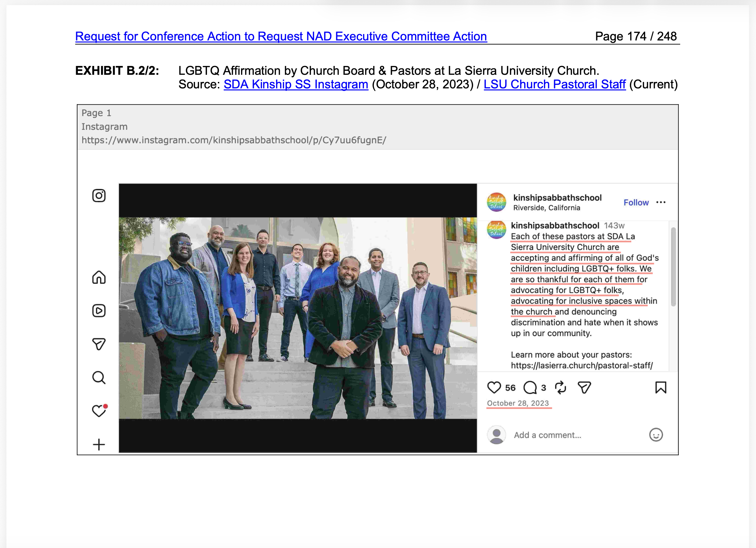Image resolution: width=756 pixels, height=548 pixels.
Task: Open LSU Church Pastoral Staff link
Action: click(x=554, y=84)
